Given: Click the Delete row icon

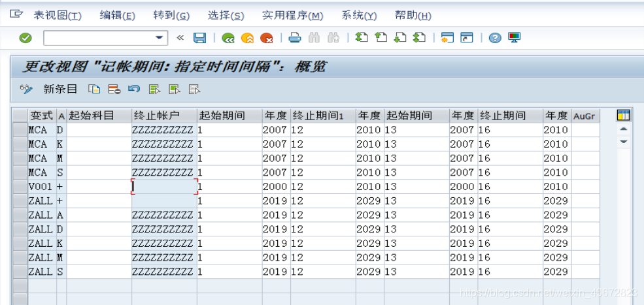Looking at the screenshot, I should tap(114, 89).
